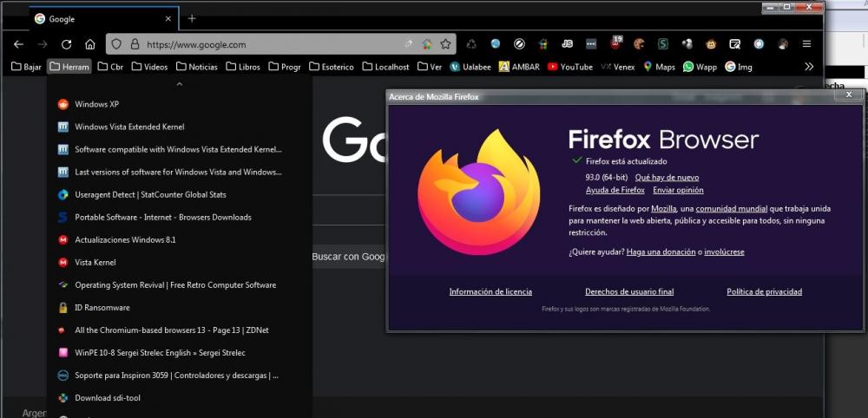Close the Google tab

(x=168, y=19)
